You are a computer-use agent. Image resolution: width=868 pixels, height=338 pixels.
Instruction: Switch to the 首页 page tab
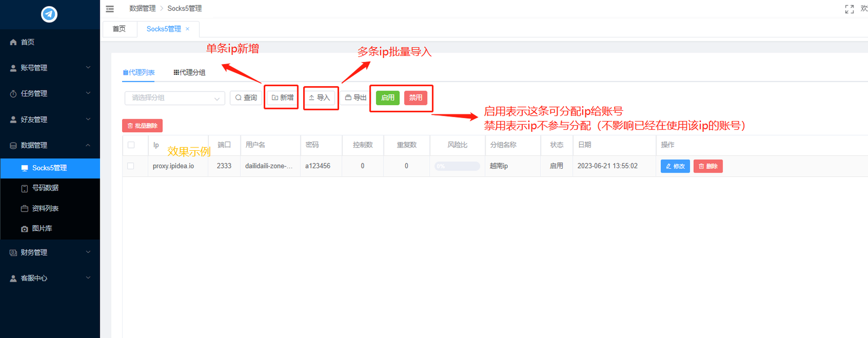pyautogui.click(x=119, y=29)
